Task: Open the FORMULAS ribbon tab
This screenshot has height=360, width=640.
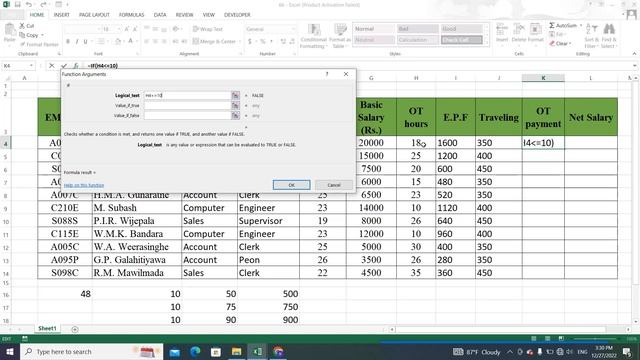Action: point(131,15)
